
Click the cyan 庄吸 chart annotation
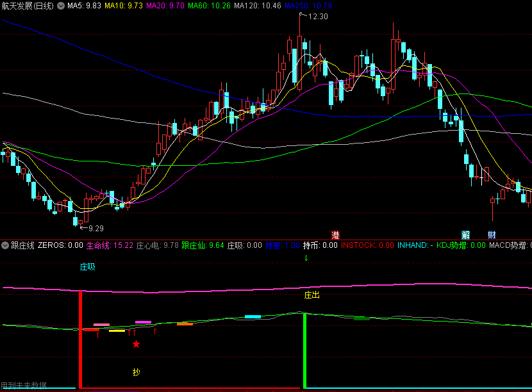point(88,267)
